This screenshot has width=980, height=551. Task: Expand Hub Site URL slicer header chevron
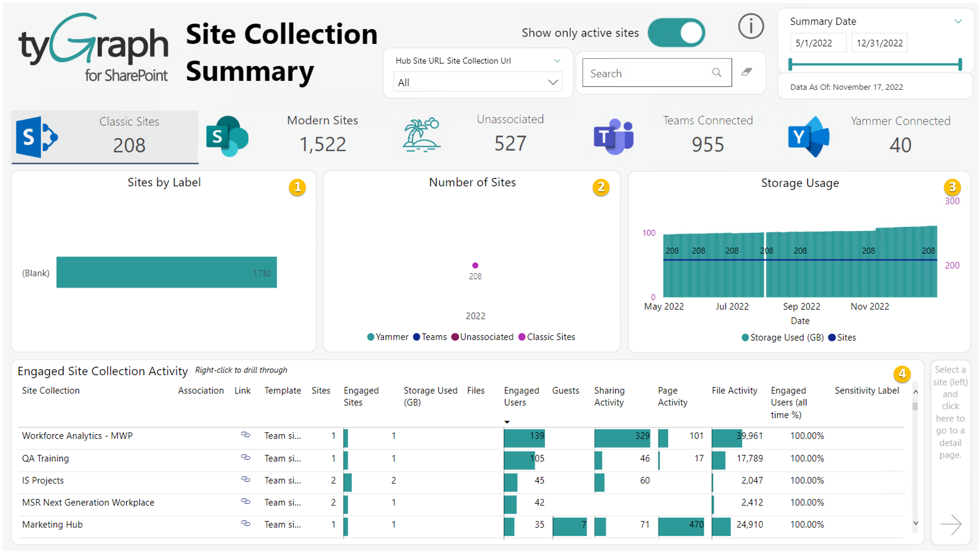pyautogui.click(x=557, y=61)
